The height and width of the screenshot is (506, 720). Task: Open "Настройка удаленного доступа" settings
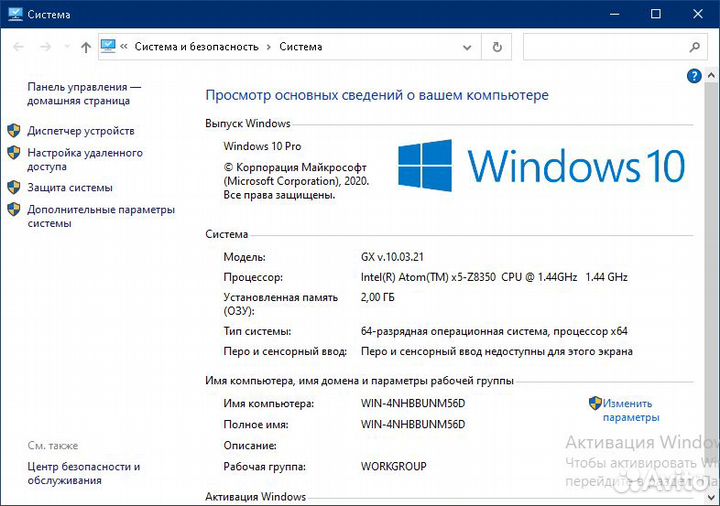click(x=85, y=160)
